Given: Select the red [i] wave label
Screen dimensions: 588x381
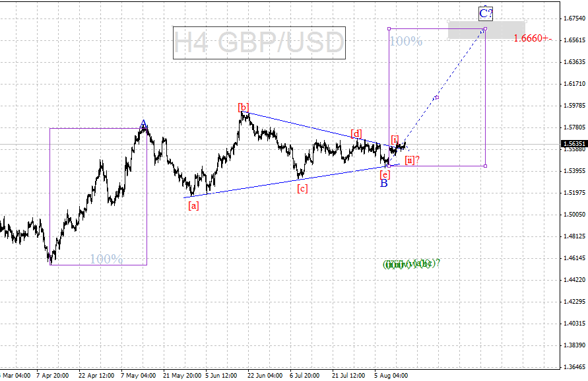Looking at the screenshot, I should [x=395, y=139].
